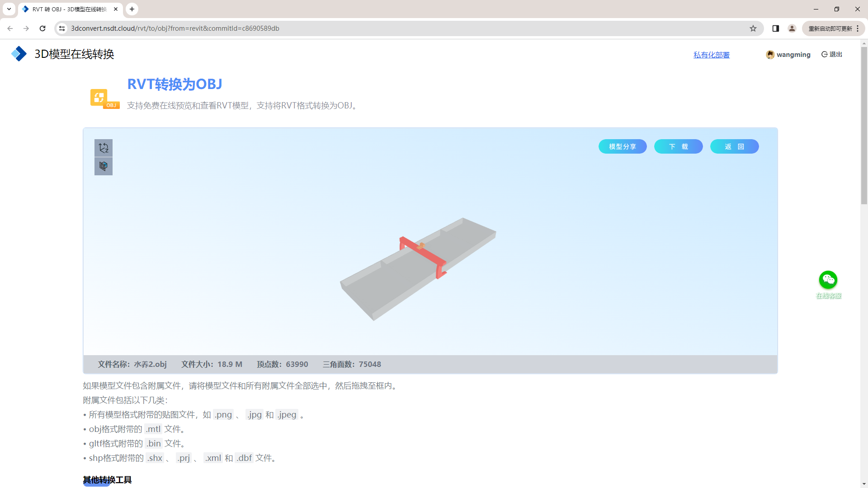Bookmark this page with the star

754,28
